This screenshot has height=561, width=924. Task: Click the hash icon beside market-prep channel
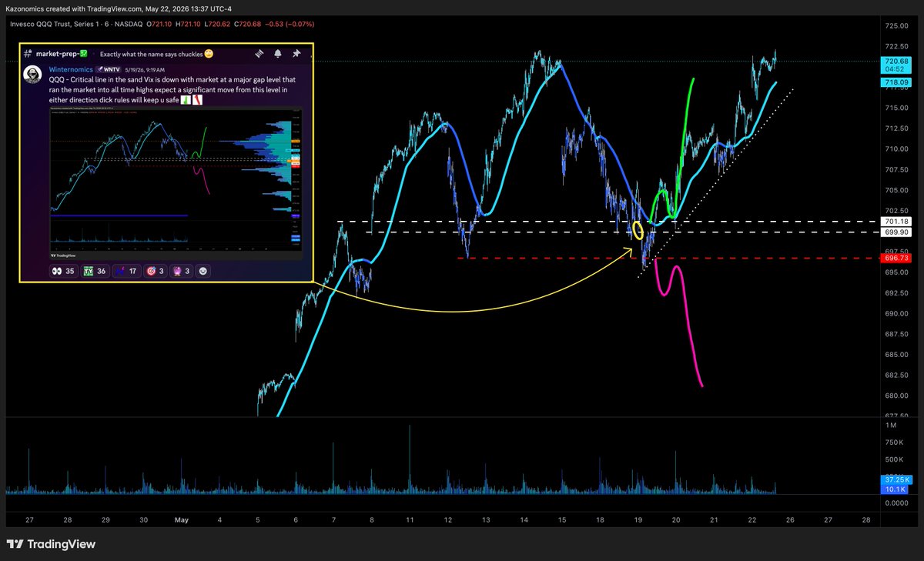point(28,55)
